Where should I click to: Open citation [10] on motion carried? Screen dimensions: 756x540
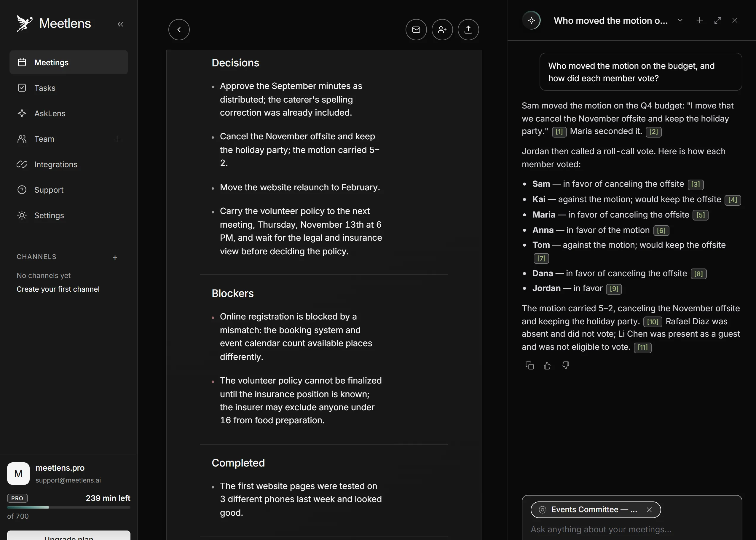click(653, 322)
